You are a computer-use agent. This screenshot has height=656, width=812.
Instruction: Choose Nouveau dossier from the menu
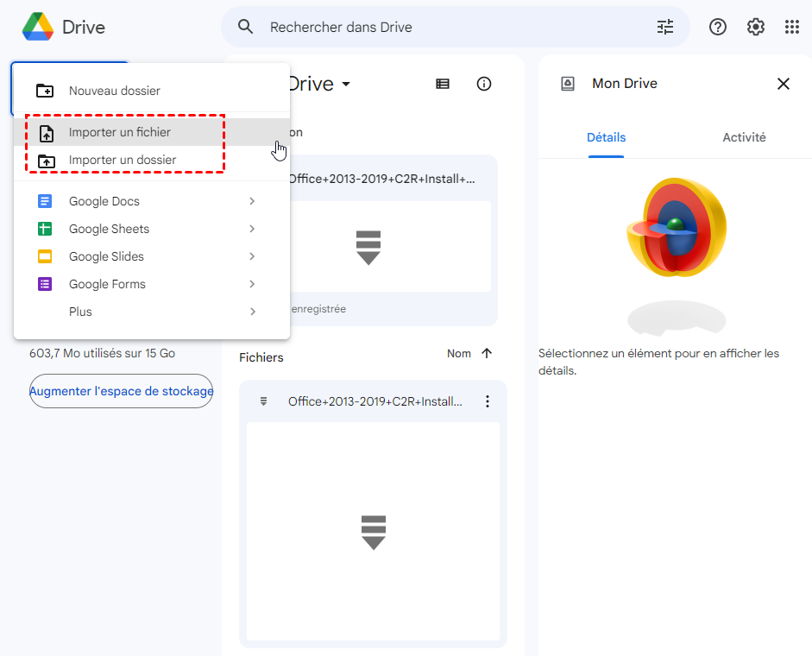(151, 91)
